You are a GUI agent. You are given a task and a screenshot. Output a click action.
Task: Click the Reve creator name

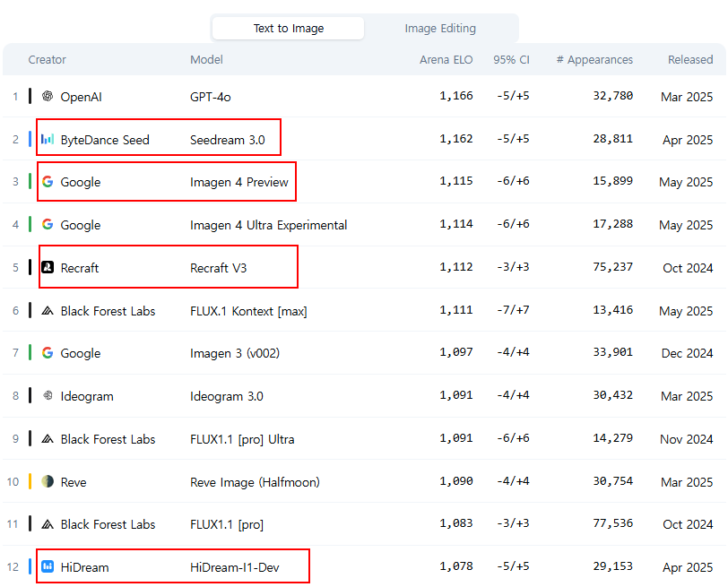pos(74,482)
